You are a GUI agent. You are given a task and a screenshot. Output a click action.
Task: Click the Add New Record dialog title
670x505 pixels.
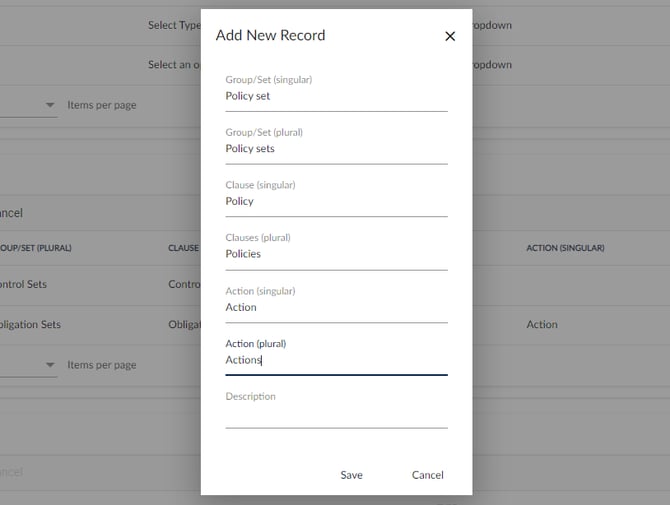[270, 35]
